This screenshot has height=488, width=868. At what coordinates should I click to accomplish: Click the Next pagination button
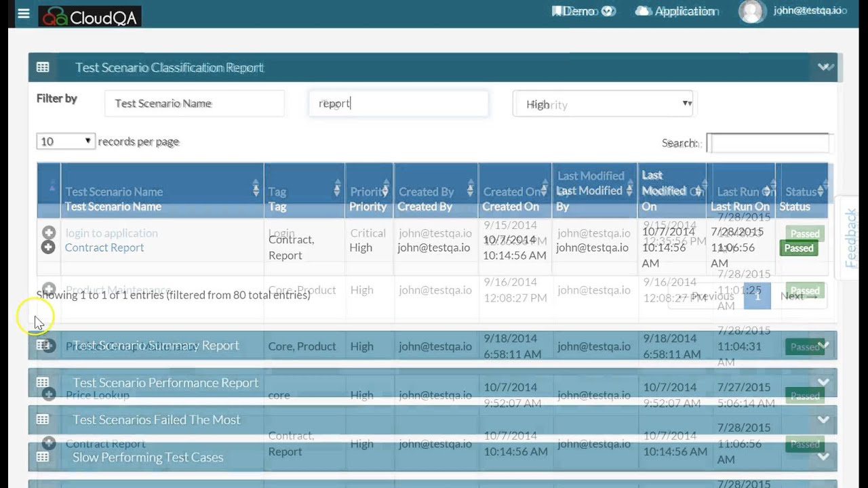[x=799, y=296]
